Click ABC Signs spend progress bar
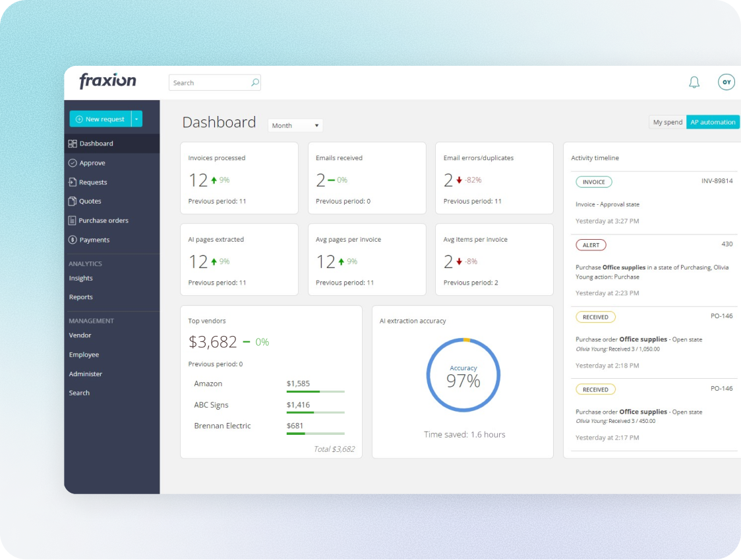The image size is (741, 560). [x=316, y=412]
